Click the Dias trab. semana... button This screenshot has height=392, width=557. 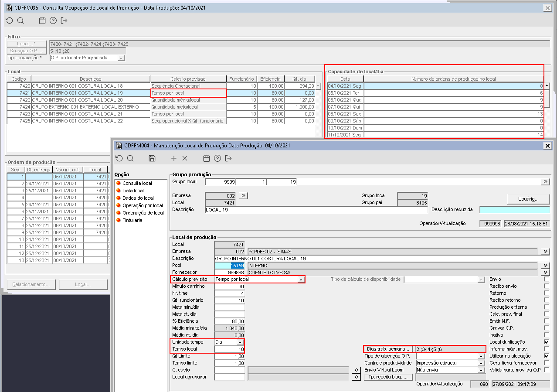pyautogui.click(x=388, y=349)
